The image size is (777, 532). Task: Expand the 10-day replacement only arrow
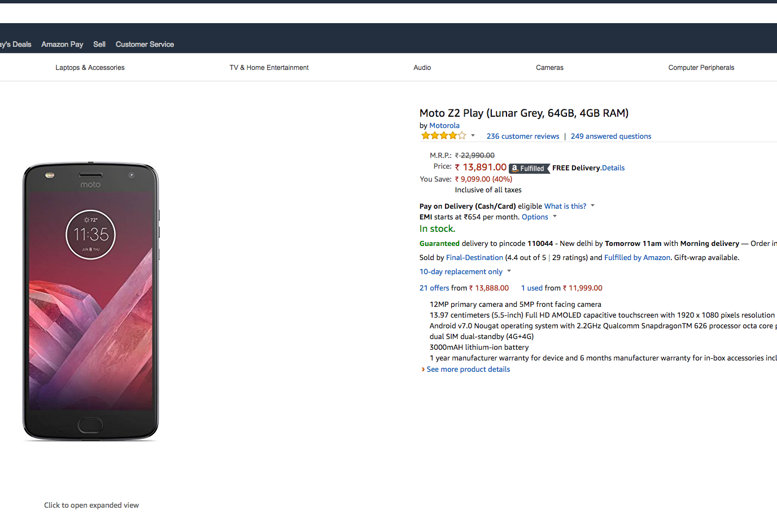point(509,271)
